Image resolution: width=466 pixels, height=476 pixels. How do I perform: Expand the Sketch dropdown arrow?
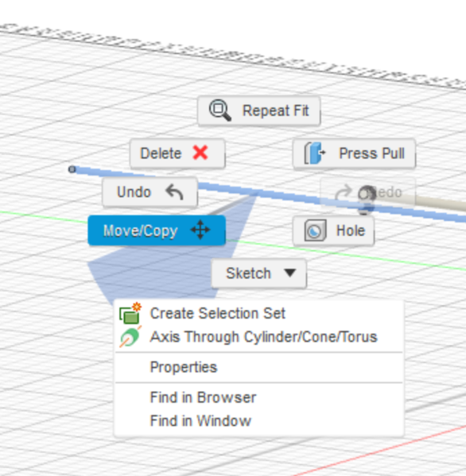click(290, 273)
